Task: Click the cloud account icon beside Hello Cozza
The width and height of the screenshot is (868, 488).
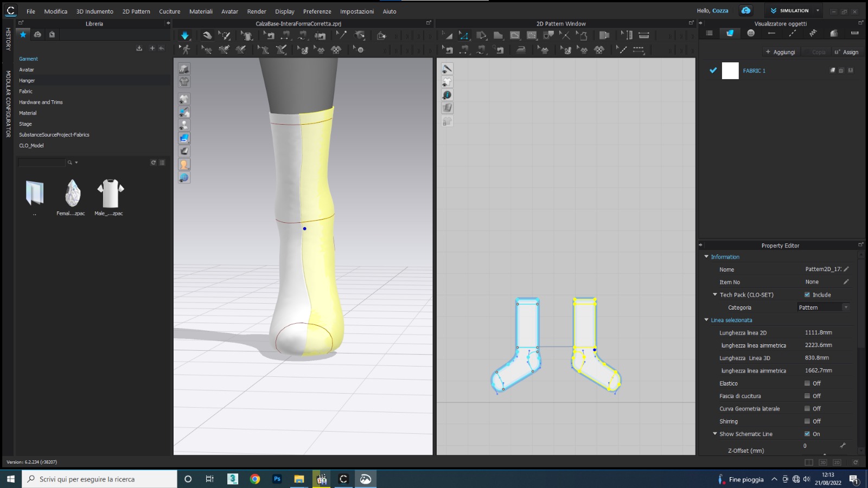Action: point(746,11)
